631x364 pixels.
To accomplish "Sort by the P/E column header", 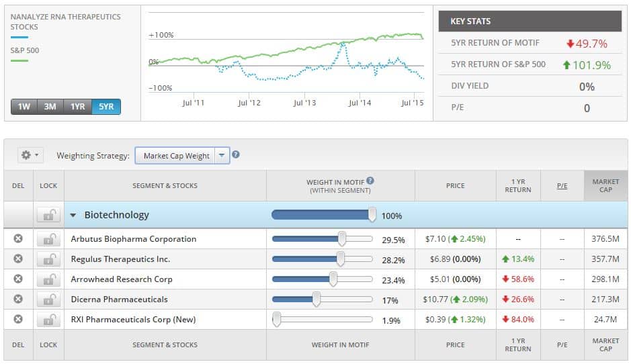I will click(562, 185).
